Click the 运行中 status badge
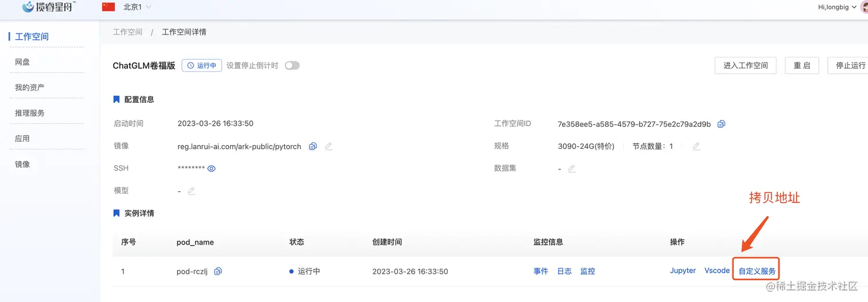Viewport: 868px width, 302px height. [x=202, y=65]
